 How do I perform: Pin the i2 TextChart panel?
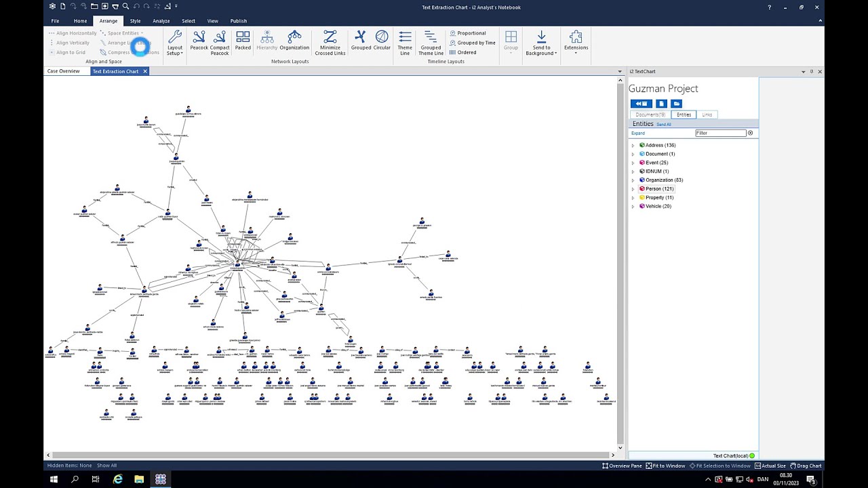[x=812, y=71]
